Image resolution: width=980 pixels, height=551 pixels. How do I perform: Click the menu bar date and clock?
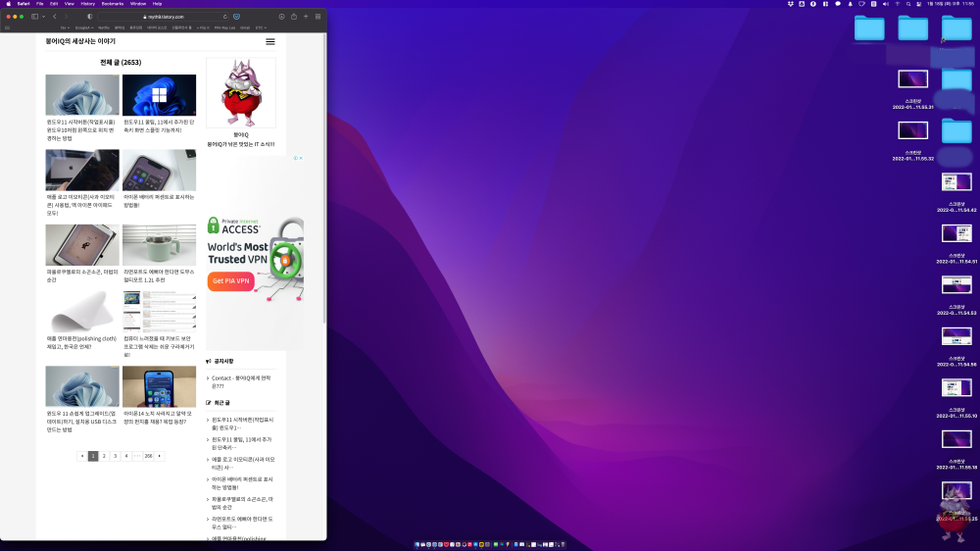pyautogui.click(x=950, y=4)
